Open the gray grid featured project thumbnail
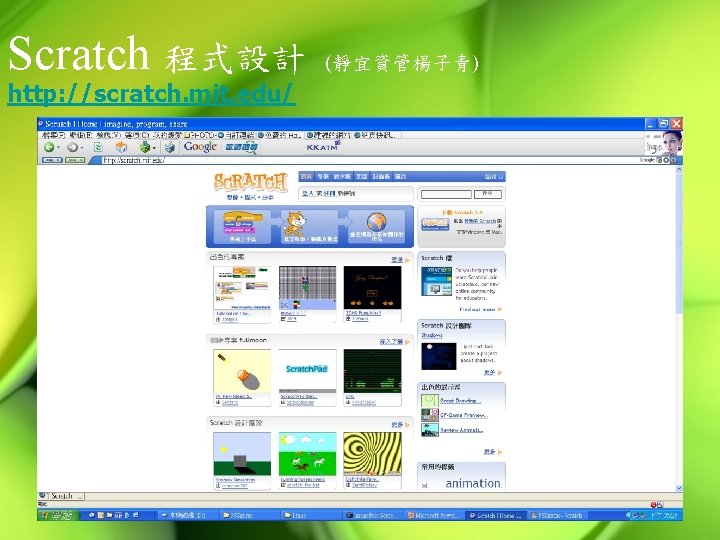The width and height of the screenshot is (720, 540). tap(308, 288)
